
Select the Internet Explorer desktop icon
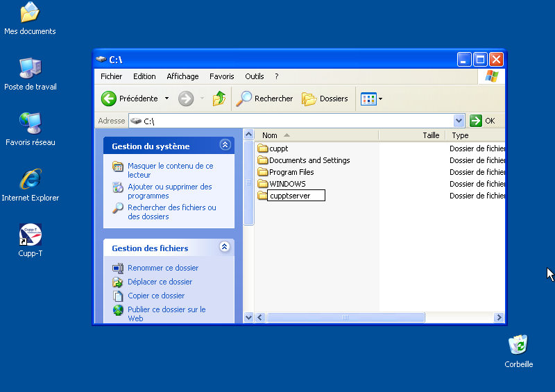[31, 180]
